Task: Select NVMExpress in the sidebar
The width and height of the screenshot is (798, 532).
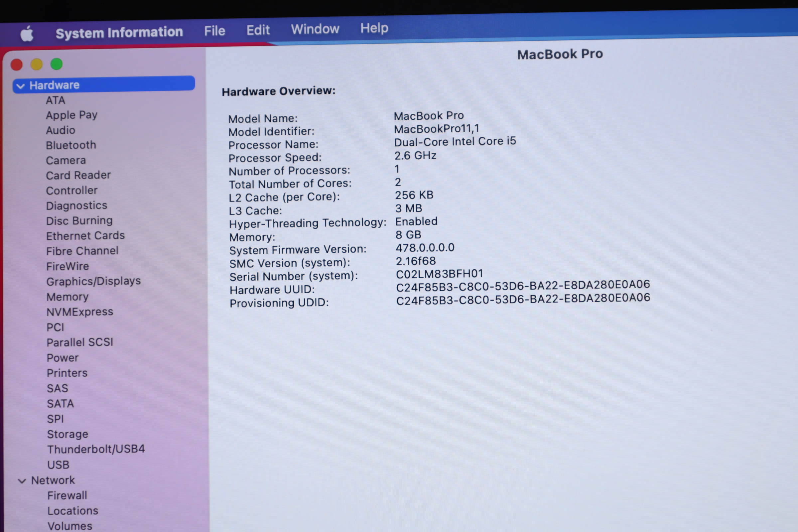Action: coord(80,312)
